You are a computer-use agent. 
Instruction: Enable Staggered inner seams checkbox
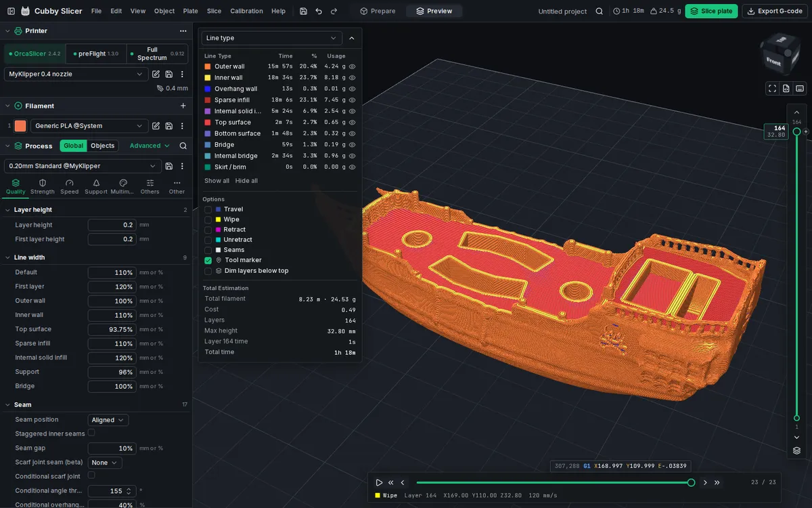pyautogui.click(x=91, y=433)
